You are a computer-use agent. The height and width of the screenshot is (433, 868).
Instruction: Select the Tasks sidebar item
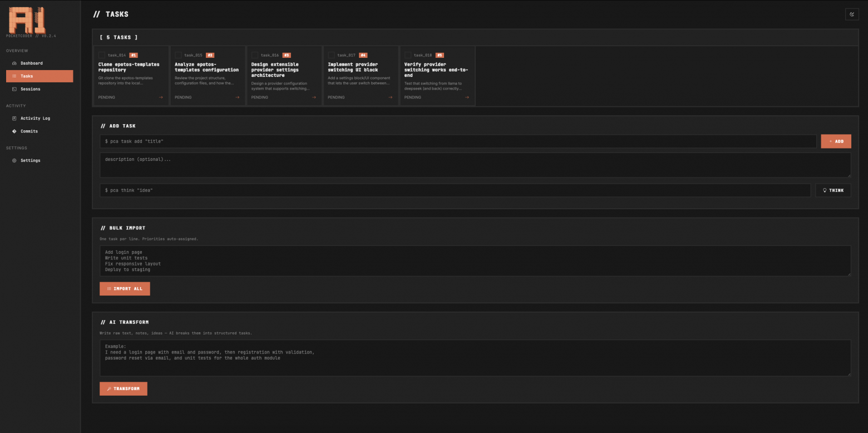click(x=40, y=76)
